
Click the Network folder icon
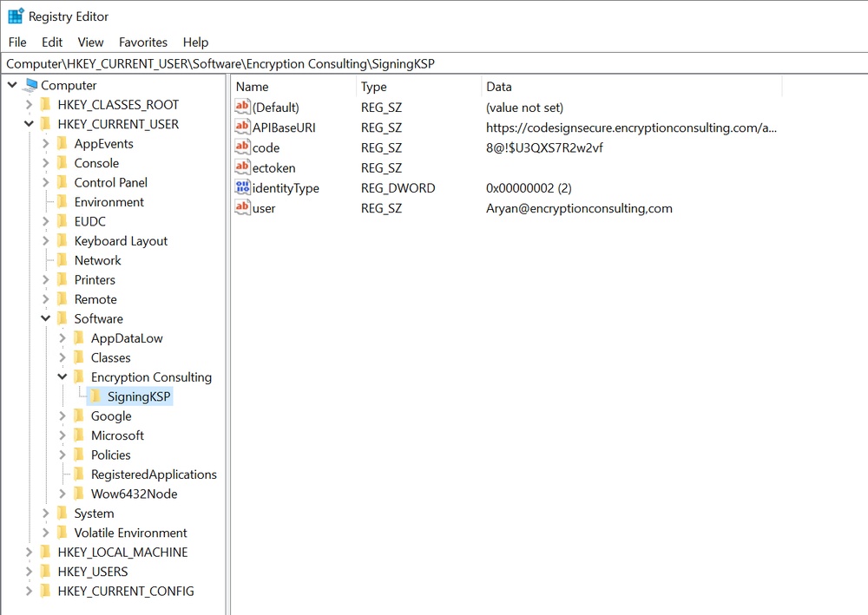tap(62, 260)
